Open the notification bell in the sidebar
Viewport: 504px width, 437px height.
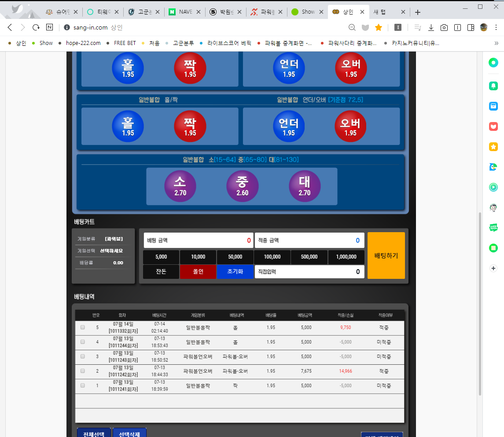(493, 86)
